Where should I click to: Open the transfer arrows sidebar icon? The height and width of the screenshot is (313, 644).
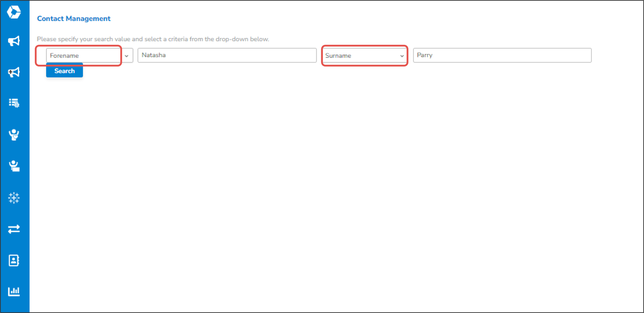pyautogui.click(x=14, y=229)
